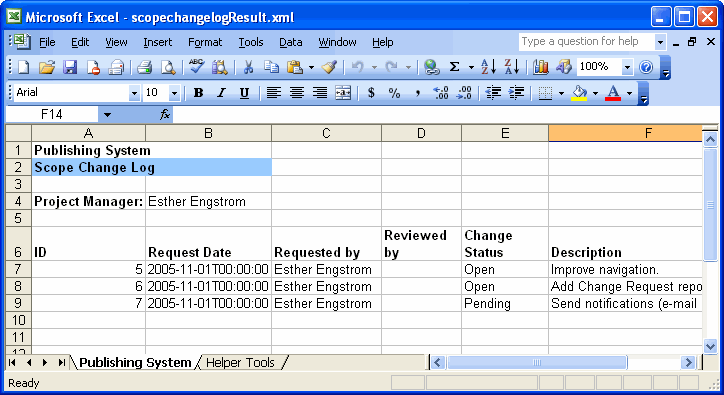Select the Improve navigation. cell

point(625,269)
